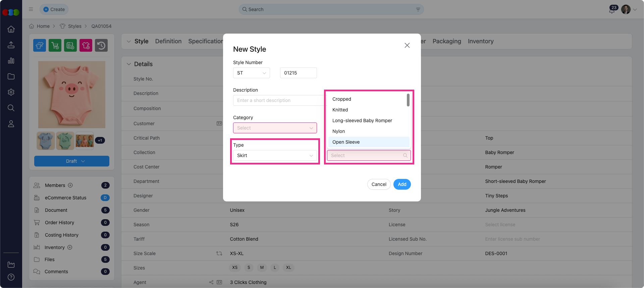Screen dimensions: 644x288
Task: Collapse the Style tab section chevron
Action: (x=129, y=41)
